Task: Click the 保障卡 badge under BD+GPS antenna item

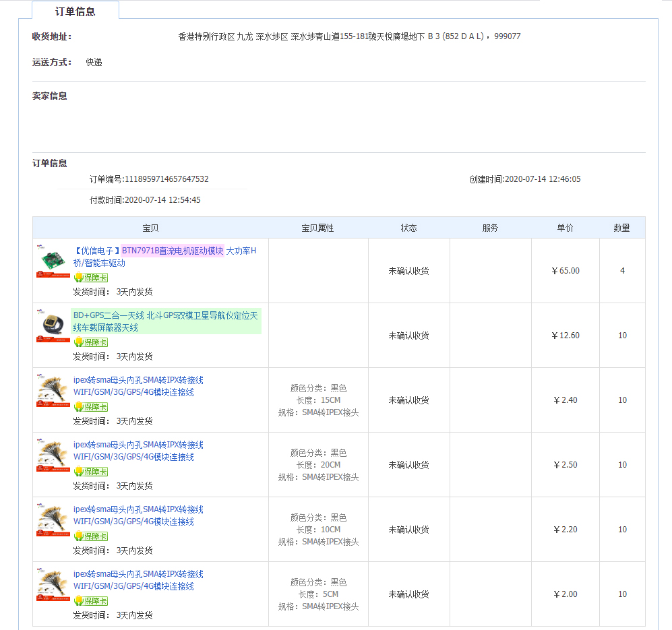Action: coord(90,342)
